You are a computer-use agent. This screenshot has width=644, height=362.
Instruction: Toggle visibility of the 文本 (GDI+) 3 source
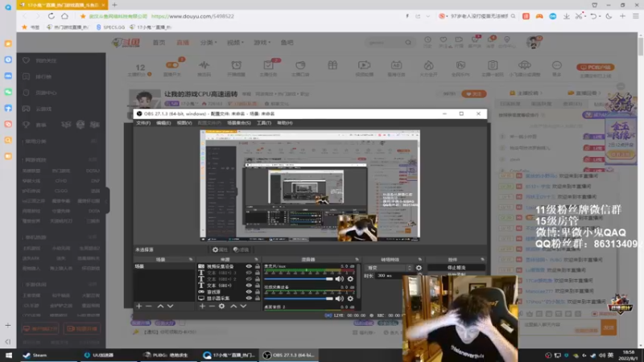249,273
